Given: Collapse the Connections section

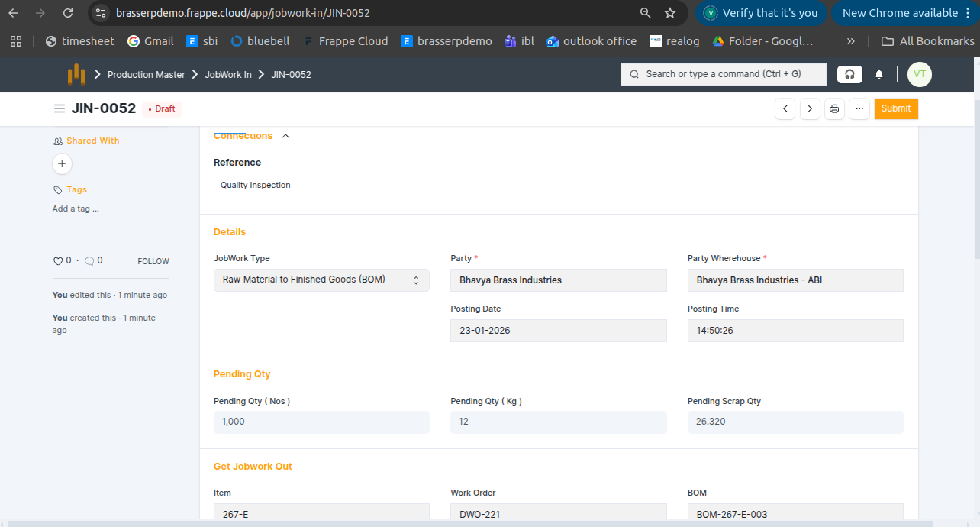Looking at the screenshot, I should [285, 136].
